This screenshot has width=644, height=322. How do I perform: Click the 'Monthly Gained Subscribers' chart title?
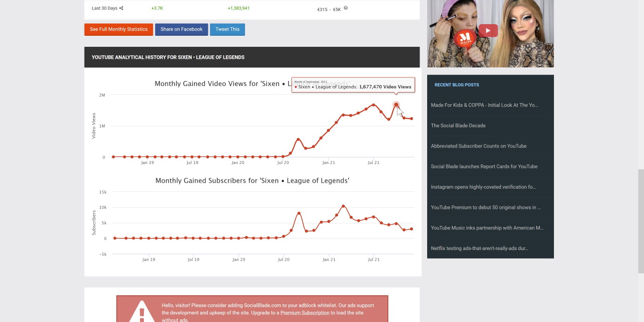pyautogui.click(x=252, y=180)
